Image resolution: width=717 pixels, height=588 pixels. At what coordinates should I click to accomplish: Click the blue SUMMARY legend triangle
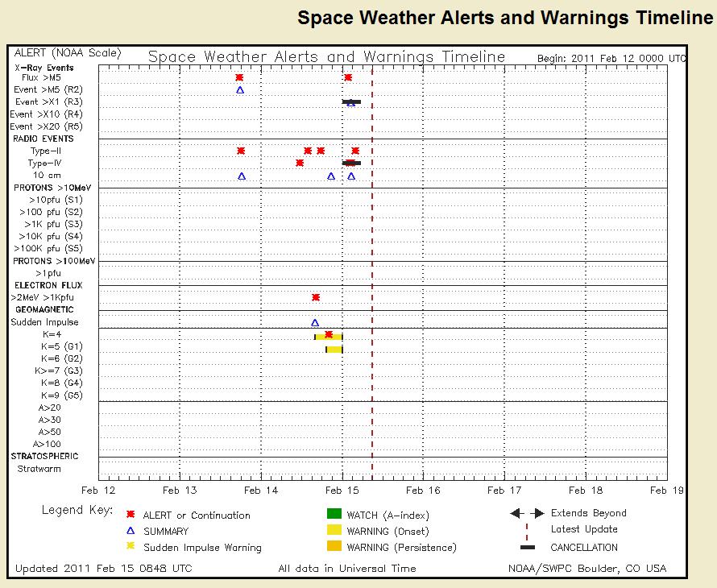[131, 531]
